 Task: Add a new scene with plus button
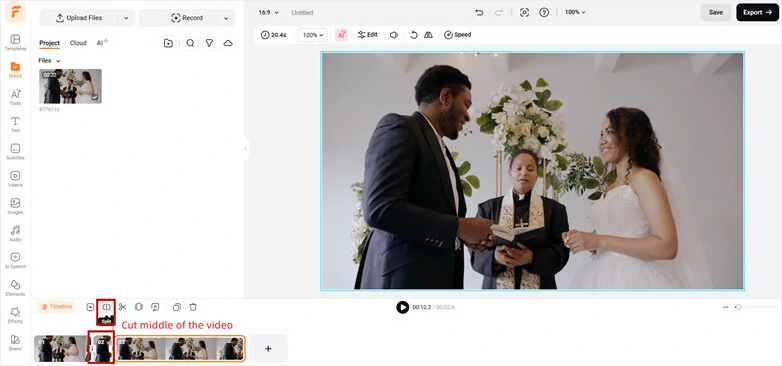(268, 349)
